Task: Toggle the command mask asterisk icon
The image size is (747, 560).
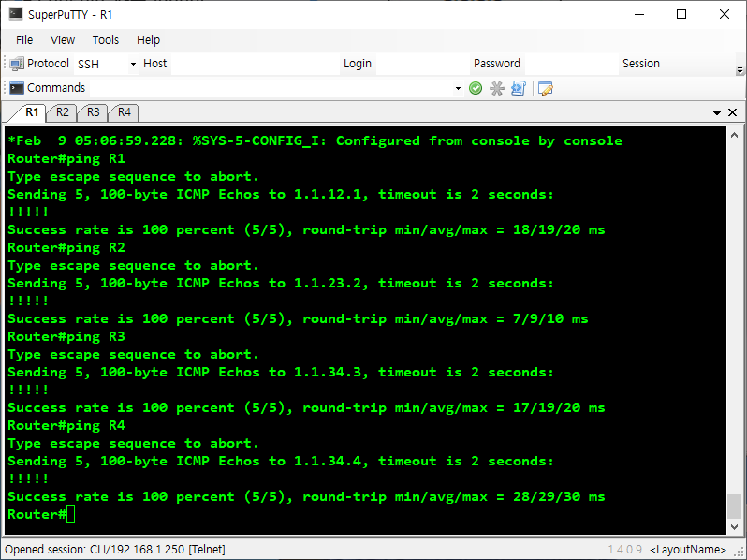Action: point(497,88)
